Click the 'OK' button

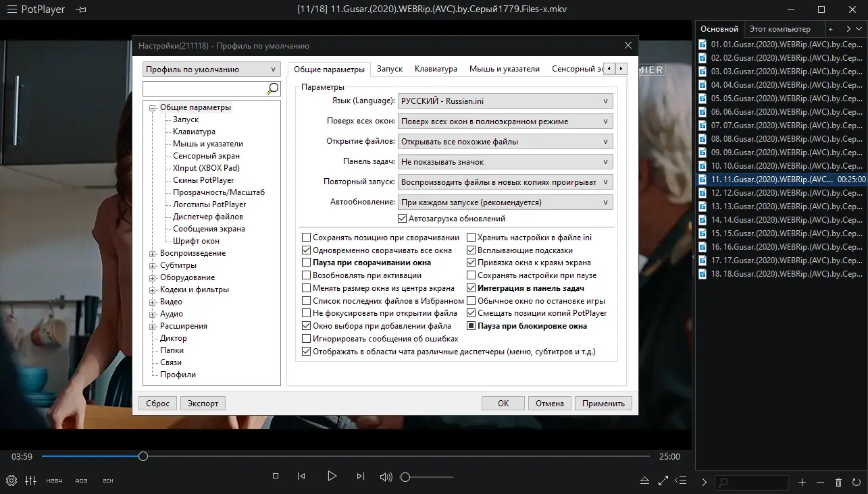pos(503,404)
